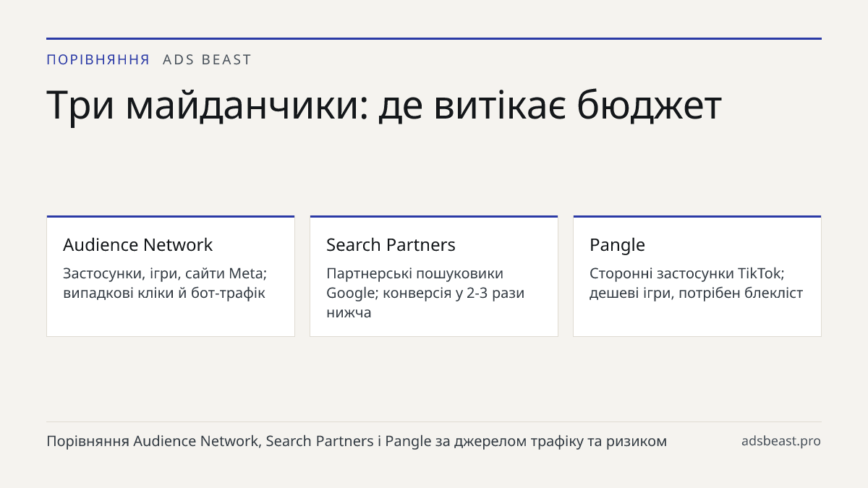Select the Pangle card title
868x488 pixels.
[617, 245]
